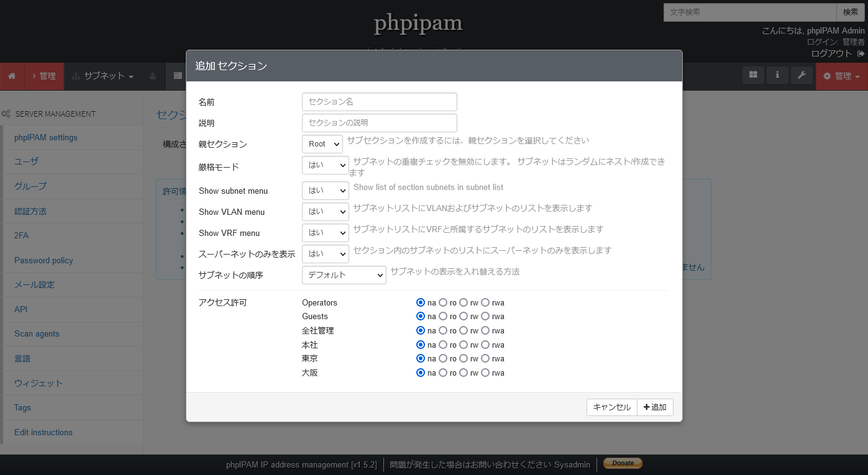The image size is (868, 475).
Task: Open the スーパーネットのみを表示 dropdown
Action: coord(326,254)
